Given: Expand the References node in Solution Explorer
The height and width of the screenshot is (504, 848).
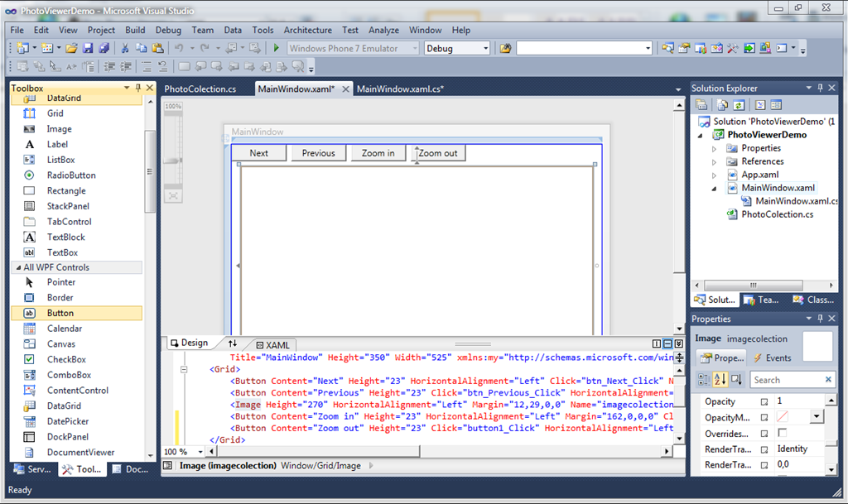Looking at the screenshot, I should (x=715, y=162).
